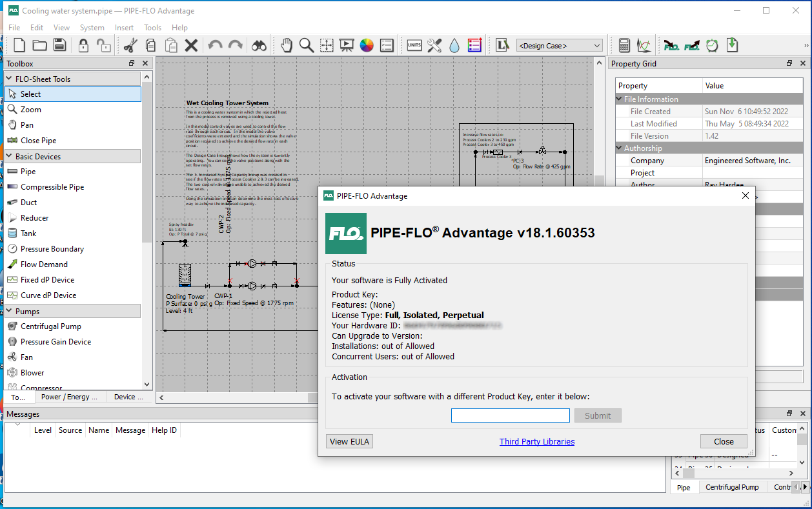Open the colored list lineup icon
This screenshot has height=509, width=812.
[x=475, y=45]
